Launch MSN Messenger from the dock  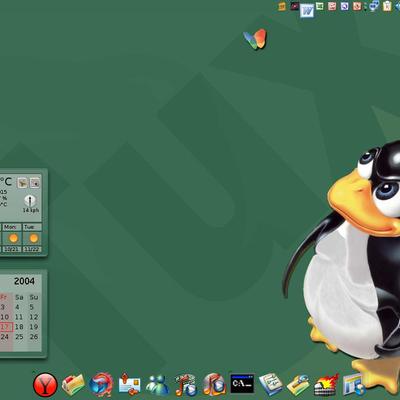coord(157,385)
